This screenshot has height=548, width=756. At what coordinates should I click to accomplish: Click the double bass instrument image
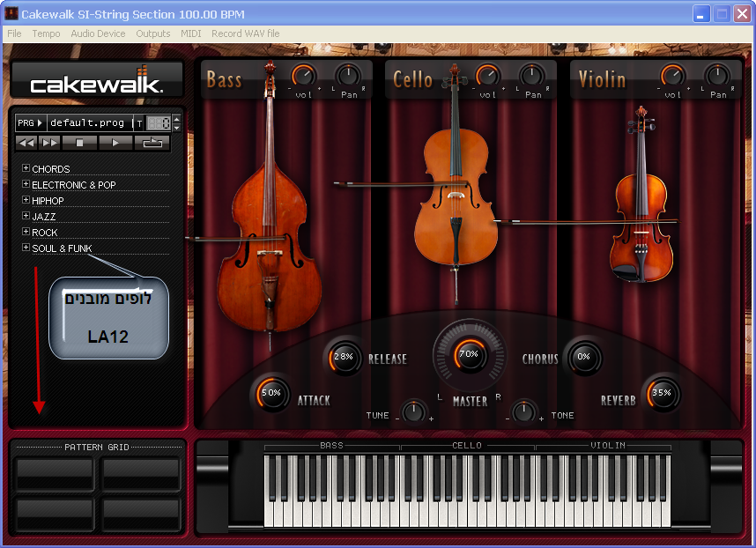point(269,207)
